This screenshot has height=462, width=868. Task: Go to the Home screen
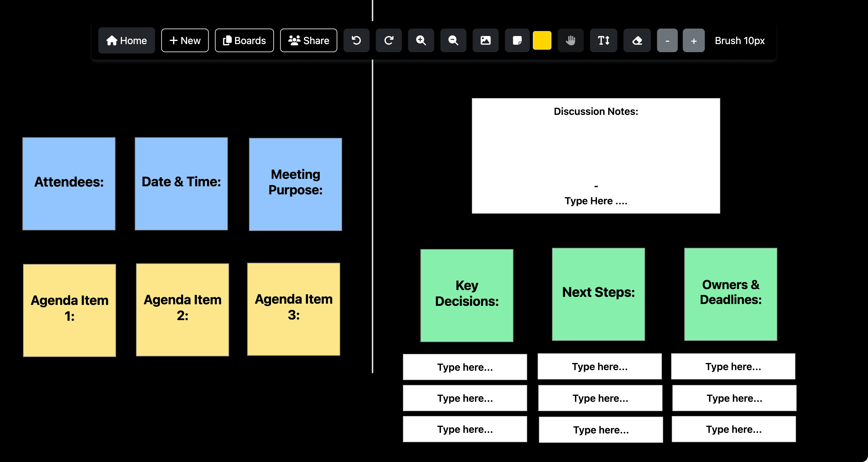[x=126, y=40]
